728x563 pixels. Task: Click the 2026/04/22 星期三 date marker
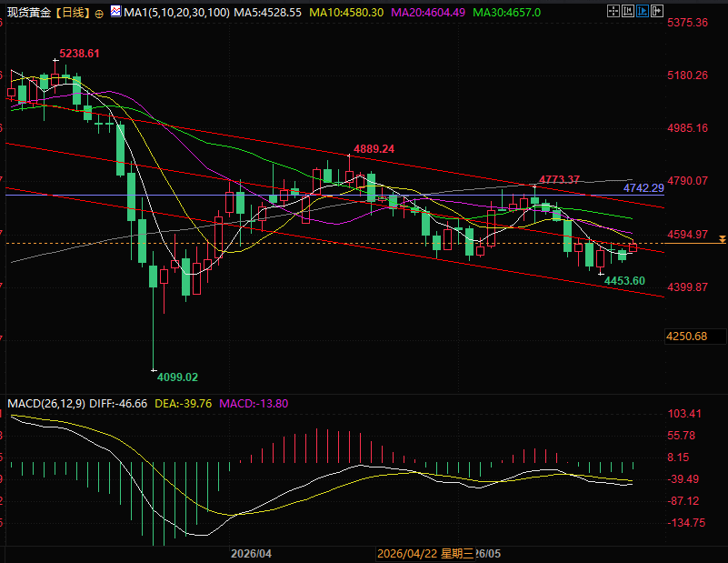(x=425, y=553)
